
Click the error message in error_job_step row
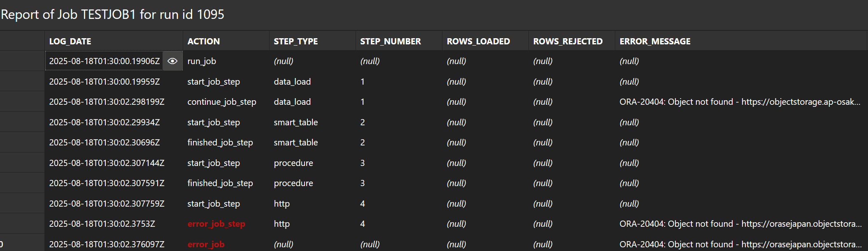(x=741, y=224)
